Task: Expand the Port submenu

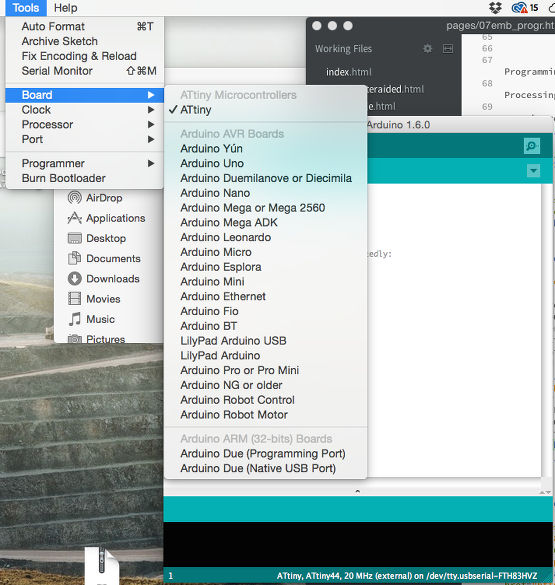Action: coord(85,139)
